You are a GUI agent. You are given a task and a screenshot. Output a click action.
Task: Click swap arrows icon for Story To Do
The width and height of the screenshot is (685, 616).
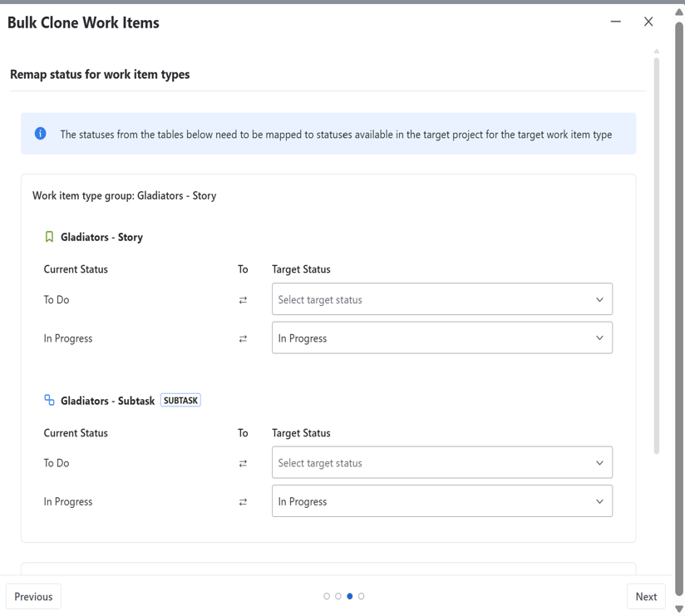click(x=243, y=300)
